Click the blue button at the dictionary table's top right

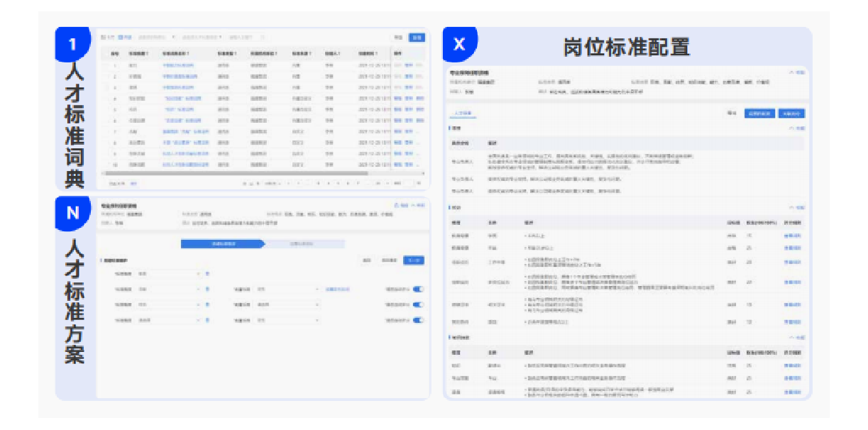tap(417, 37)
